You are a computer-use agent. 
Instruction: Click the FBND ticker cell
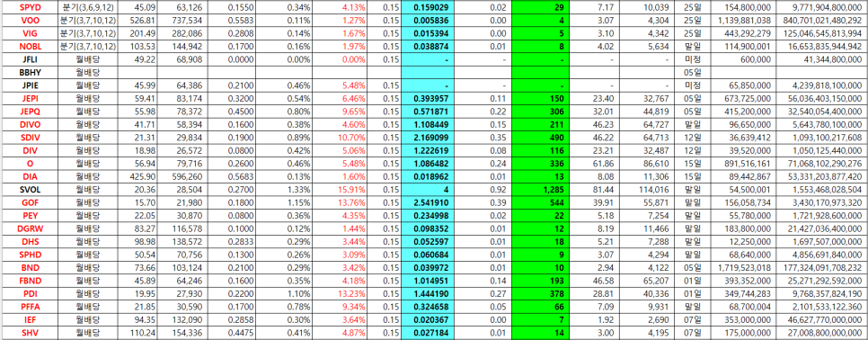(30, 281)
